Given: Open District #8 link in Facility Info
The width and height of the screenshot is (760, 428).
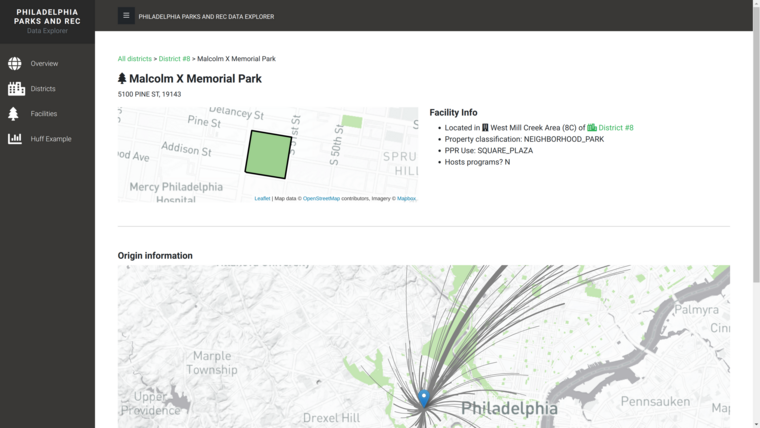Looking at the screenshot, I should click(615, 128).
